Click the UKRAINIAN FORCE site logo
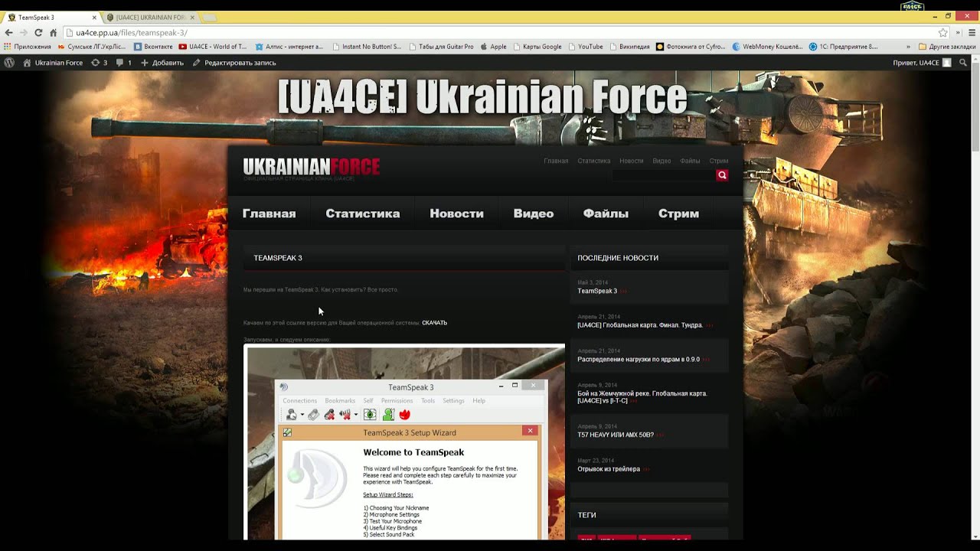980x551 pixels. point(311,166)
